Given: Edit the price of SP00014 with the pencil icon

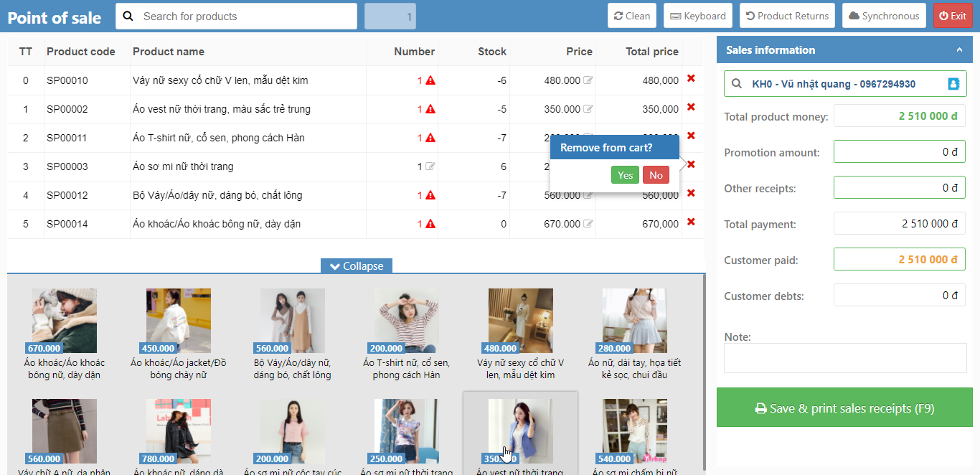Looking at the screenshot, I should pos(588,224).
